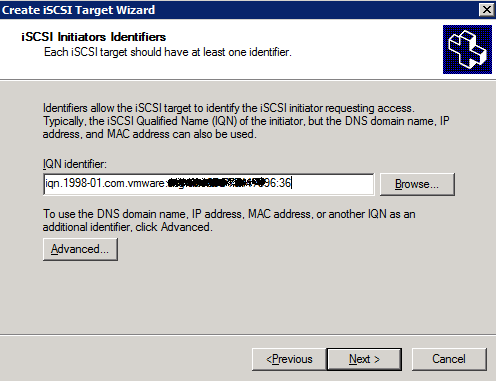
Task: Go back with the <Previous button
Action: (x=289, y=359)
